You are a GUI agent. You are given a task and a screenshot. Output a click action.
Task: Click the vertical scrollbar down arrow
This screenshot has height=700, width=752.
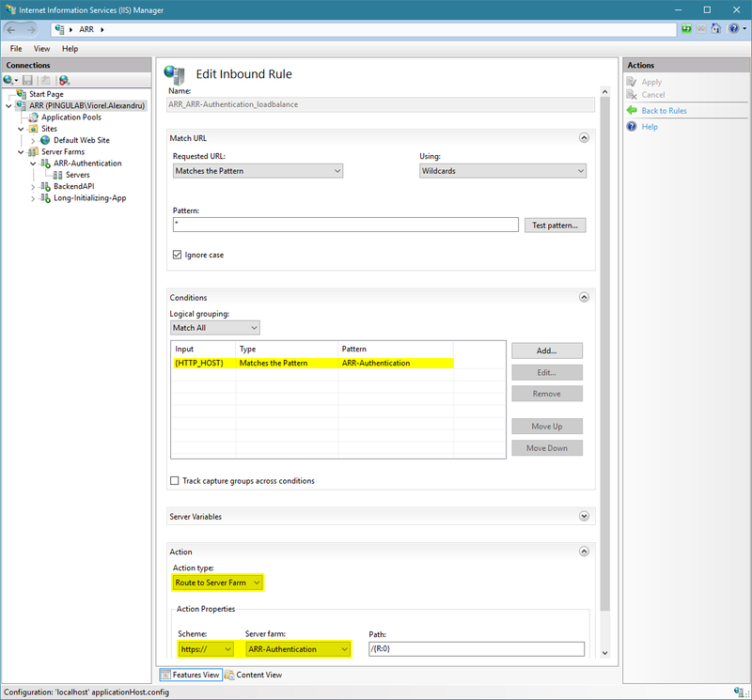[x=604, y=652]
